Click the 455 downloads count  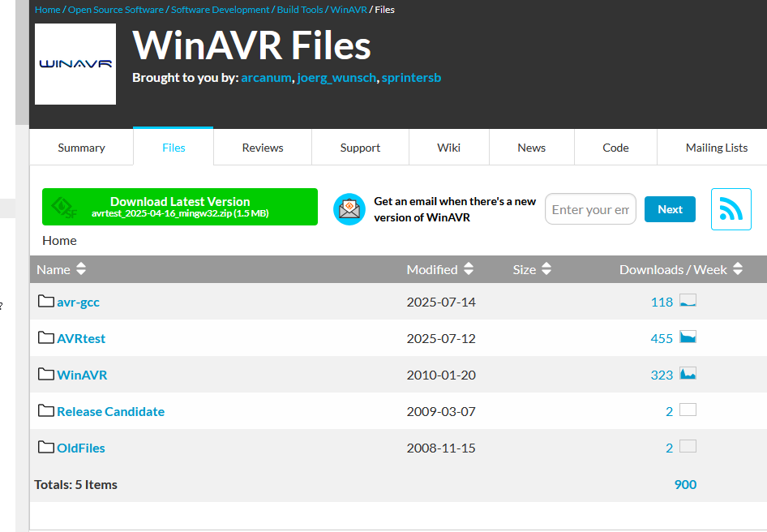[662, 339]
